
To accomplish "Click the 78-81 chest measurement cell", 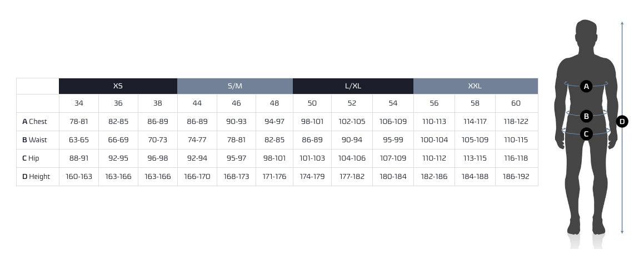I will point(79,122).
